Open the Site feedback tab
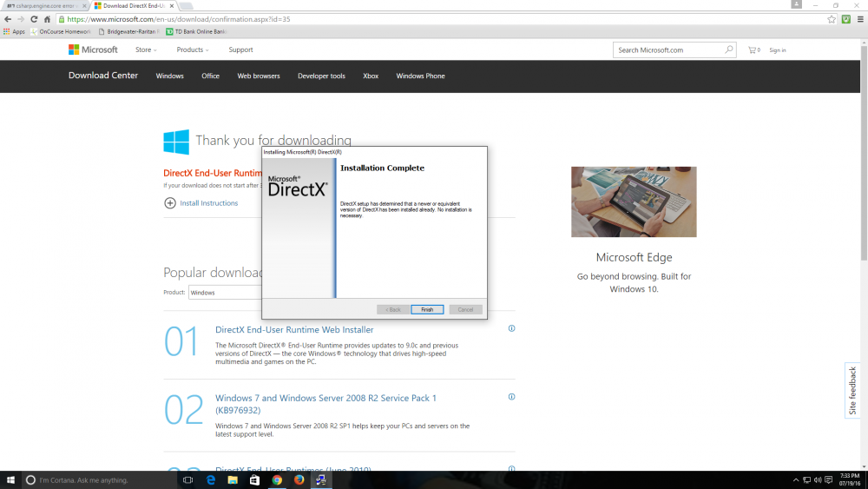The width and height of the screenshot is (868, 489). (852, 391)
